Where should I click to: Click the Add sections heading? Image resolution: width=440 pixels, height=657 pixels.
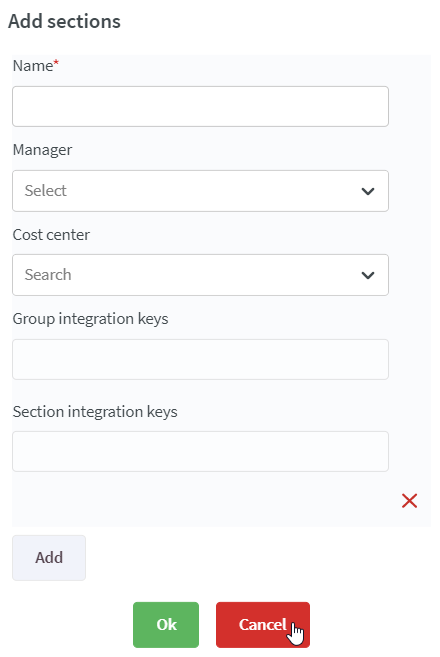65,21
